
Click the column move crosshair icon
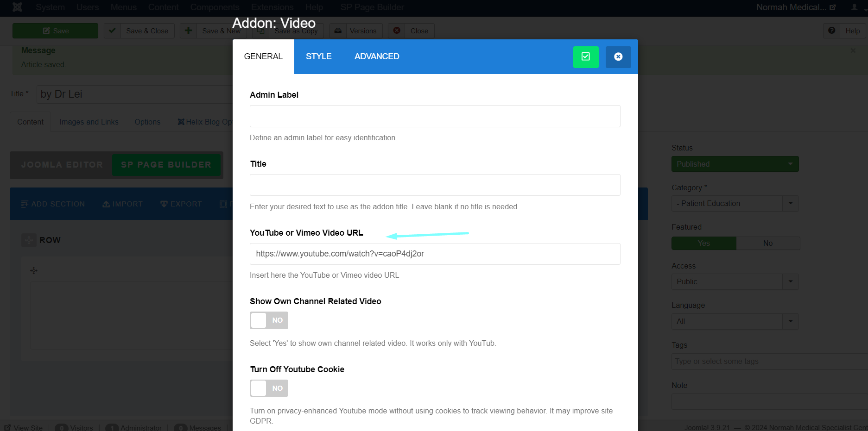tap(34, 270)
